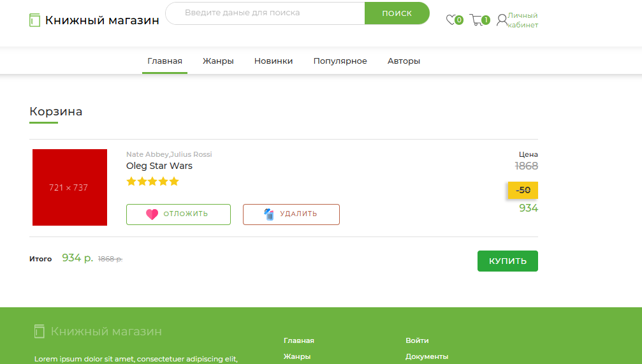
Task: Open the Oleg Star Wars book title link
Action: [159, 166]
